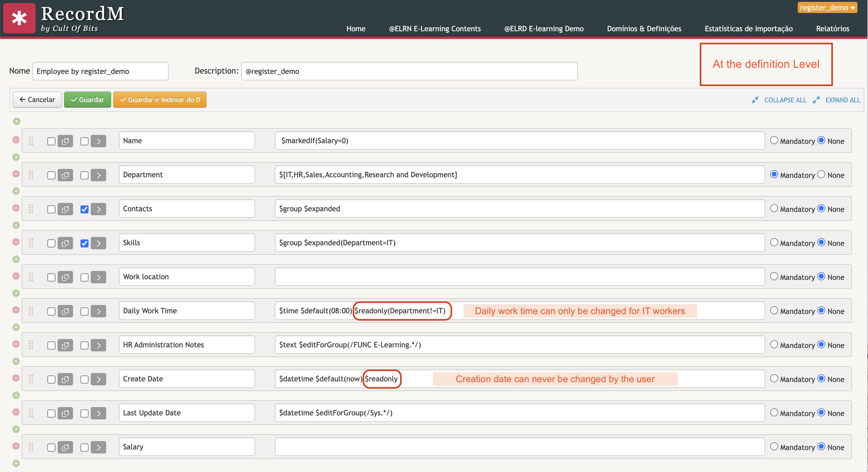Screen dimensions: 868x472
Task: Duplicate the HR Administration Notes field
Action: (x=65, y=345)
